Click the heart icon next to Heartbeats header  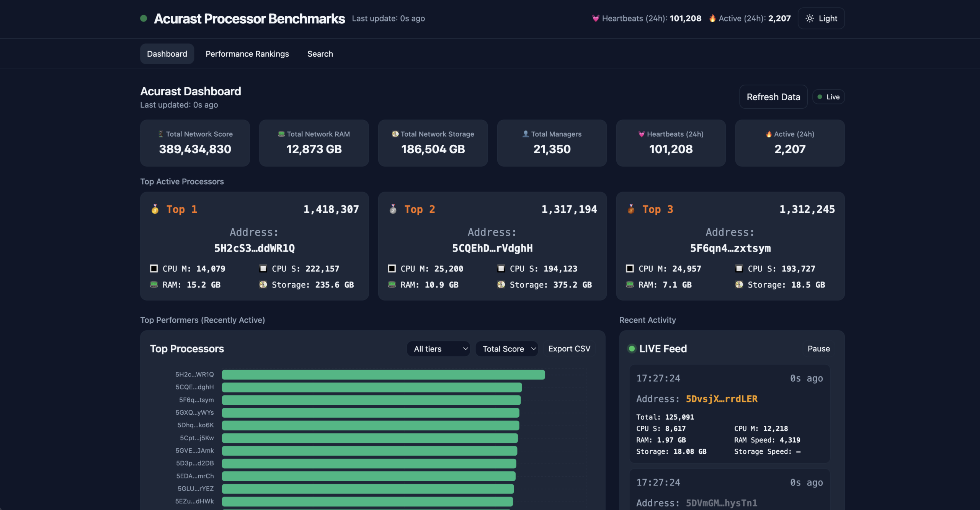[596, 18]
